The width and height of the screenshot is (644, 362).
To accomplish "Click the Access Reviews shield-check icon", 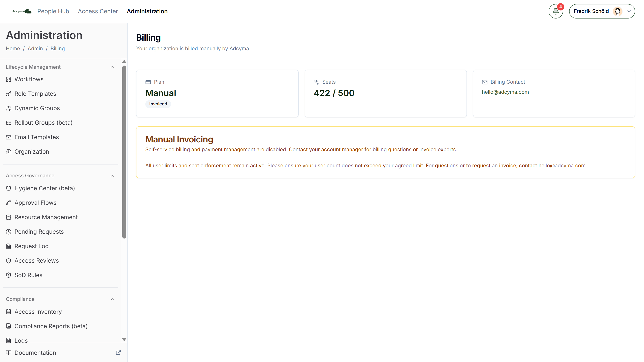I will [8, 261].
